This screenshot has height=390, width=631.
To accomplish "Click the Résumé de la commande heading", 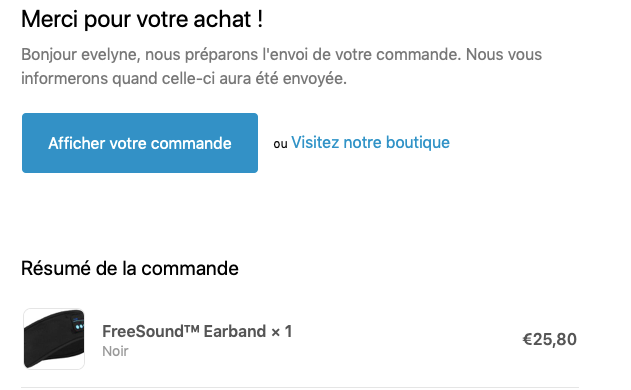I will (x=130, y=268).
